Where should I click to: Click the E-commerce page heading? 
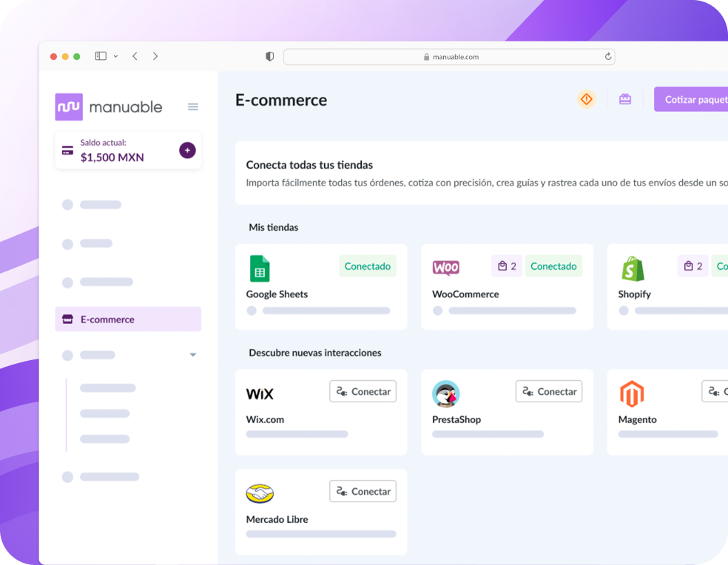click(x=281, y=101)
